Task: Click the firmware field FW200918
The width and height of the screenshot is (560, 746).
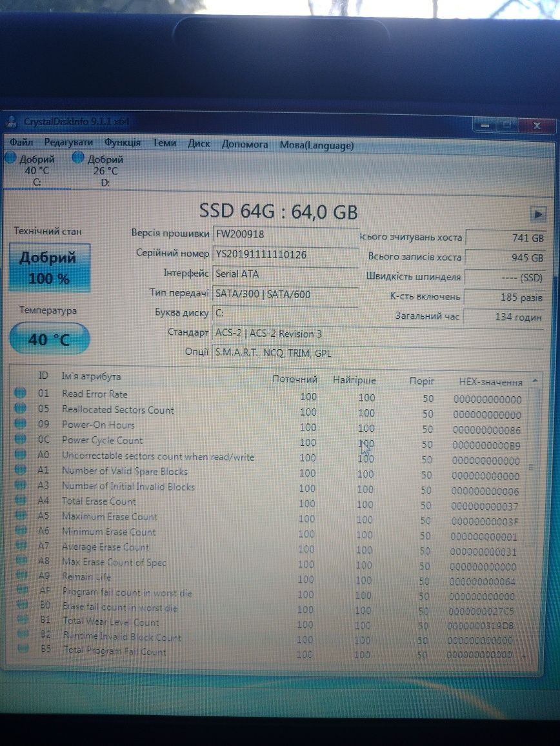Action: (285, 234)
